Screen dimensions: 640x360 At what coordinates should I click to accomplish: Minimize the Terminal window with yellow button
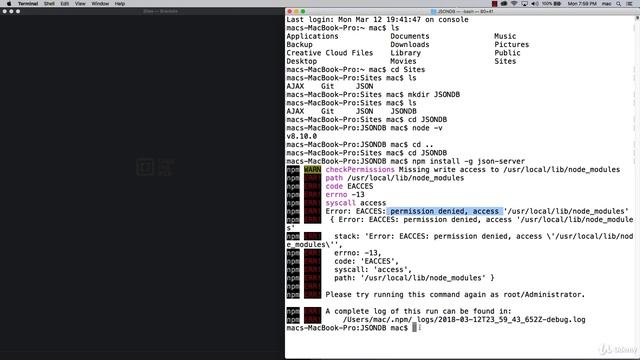[x=296, y=11]
